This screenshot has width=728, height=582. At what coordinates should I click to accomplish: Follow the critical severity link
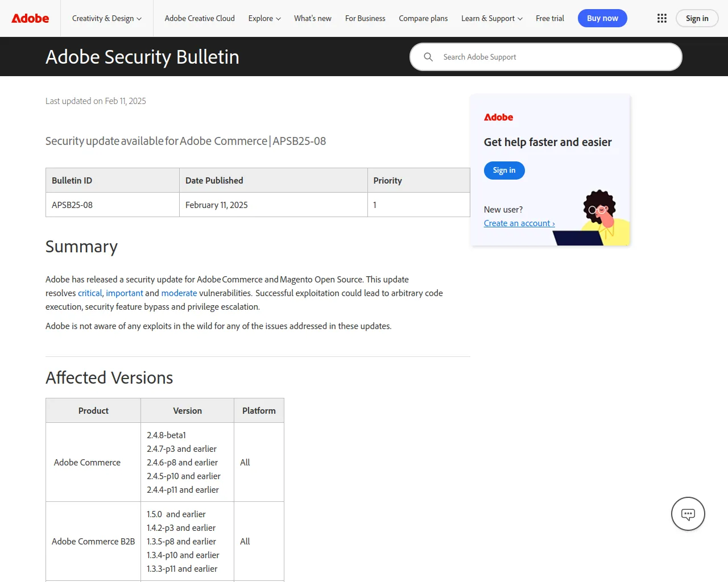90,293
